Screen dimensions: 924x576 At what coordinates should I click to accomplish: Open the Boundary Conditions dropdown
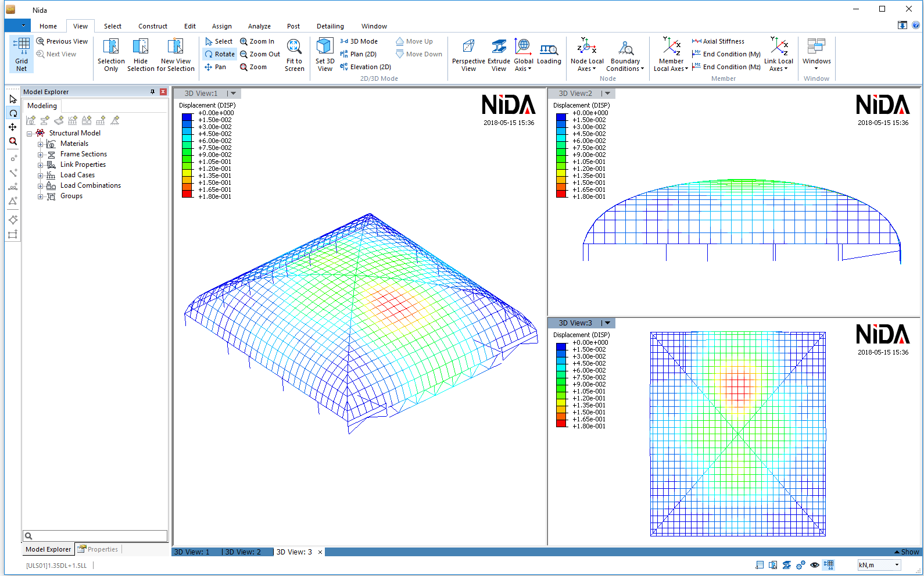[625, 55]
